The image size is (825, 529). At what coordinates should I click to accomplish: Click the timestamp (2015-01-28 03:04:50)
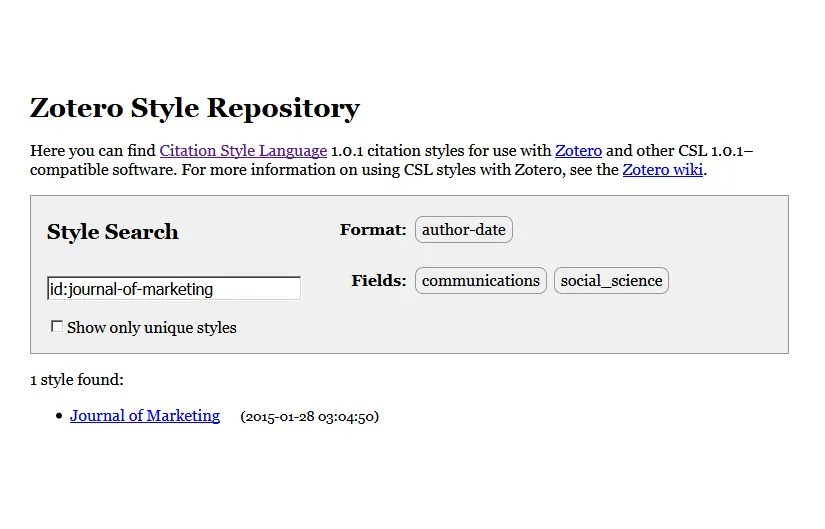tap(309, 416)
